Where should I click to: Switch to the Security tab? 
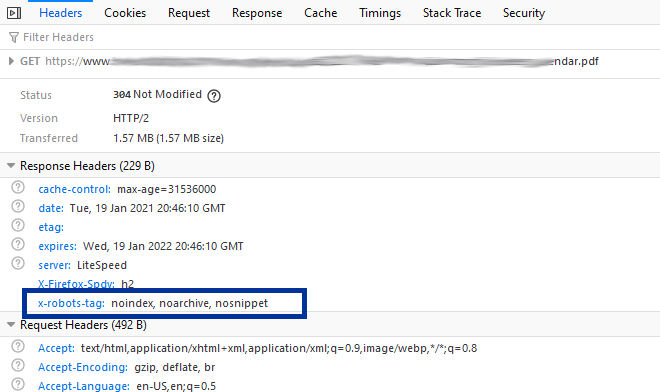tap(524, 13)
